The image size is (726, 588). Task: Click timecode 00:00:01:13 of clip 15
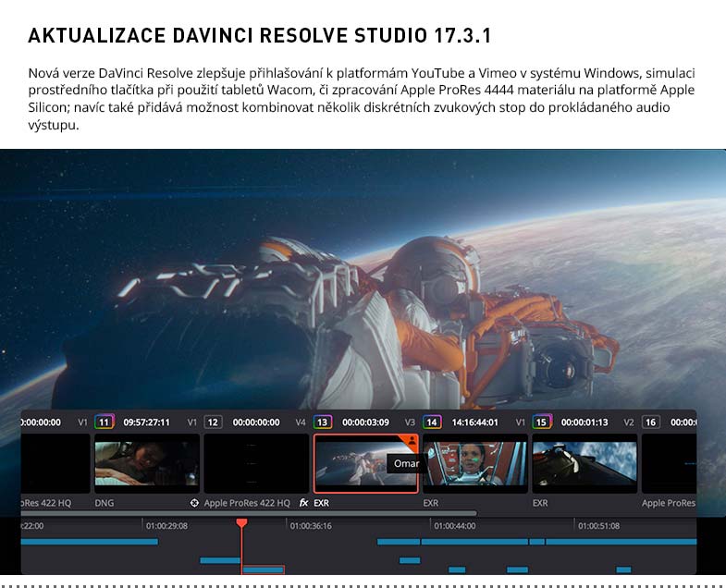(x=584, y=423)
